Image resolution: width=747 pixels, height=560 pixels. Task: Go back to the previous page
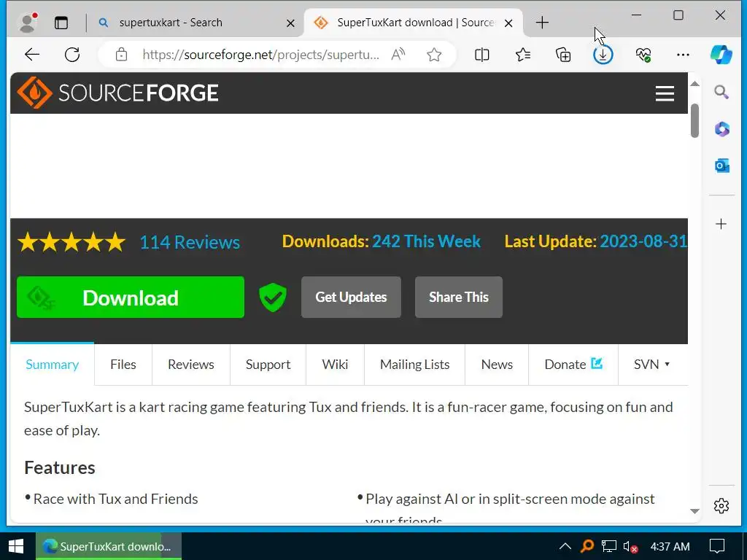point(32,54)
